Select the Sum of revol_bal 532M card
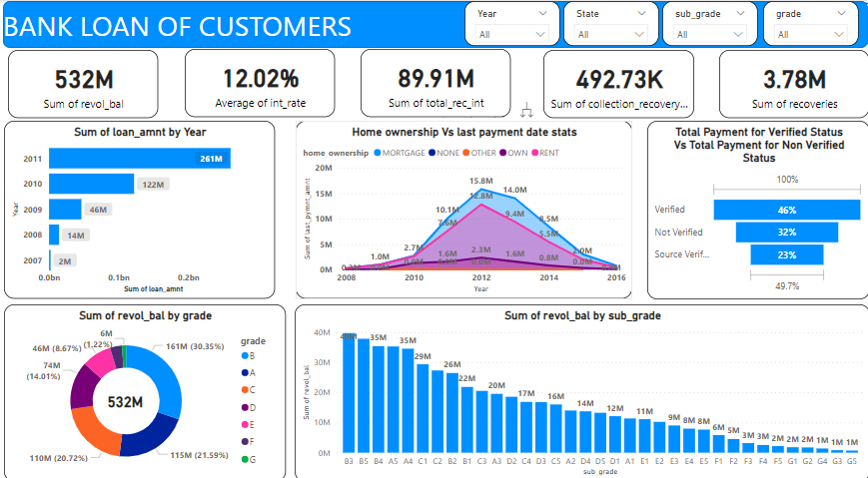The image size is (868, 478). coord(83,84)
